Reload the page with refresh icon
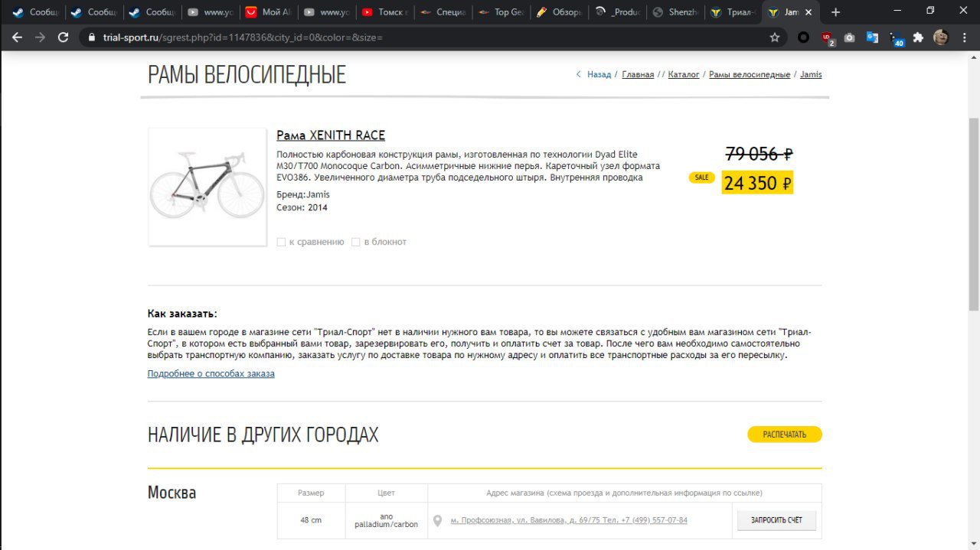This screenshot has width=980, height=550. click(x=64, y=37)
